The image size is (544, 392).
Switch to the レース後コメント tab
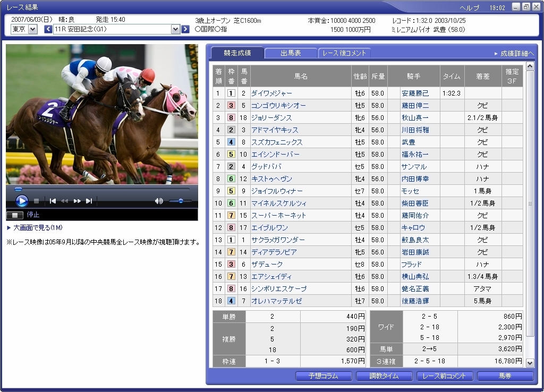pos(344,53)
